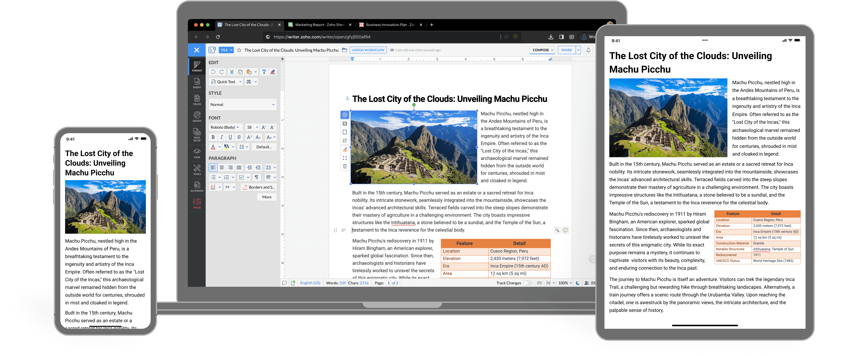Image resolution: width=868 pixels, height=356 pixels.
Task: Toggle Underline formatting
Action: pos(230,137)
